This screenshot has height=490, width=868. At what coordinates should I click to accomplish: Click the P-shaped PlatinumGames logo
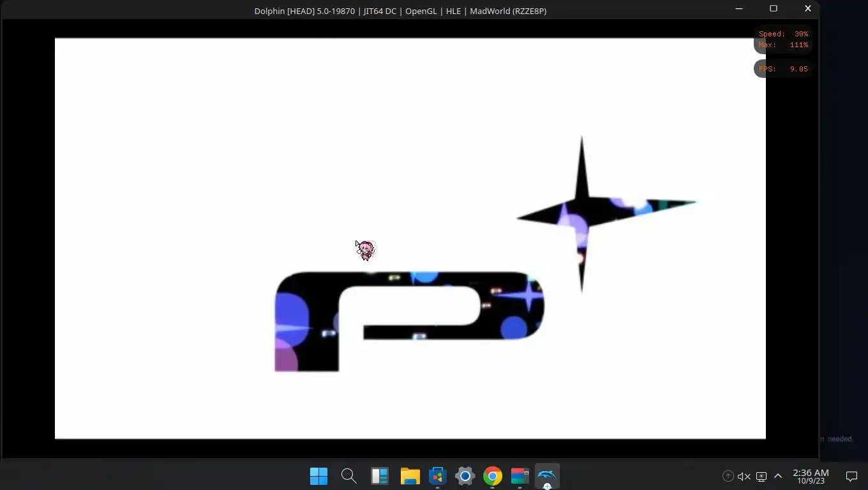tap(409, 321)
